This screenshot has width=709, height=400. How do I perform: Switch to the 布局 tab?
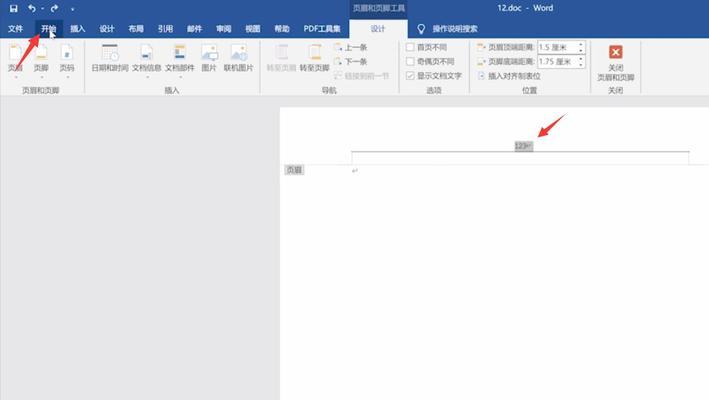pos(136,28)
